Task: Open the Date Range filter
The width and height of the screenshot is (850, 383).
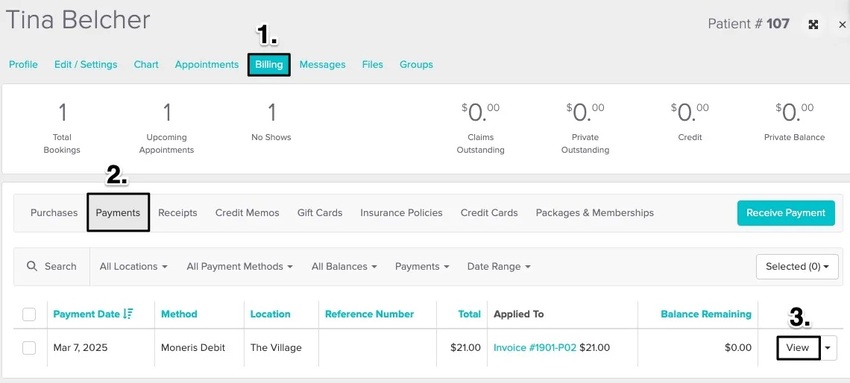Action: coord(499,267)
